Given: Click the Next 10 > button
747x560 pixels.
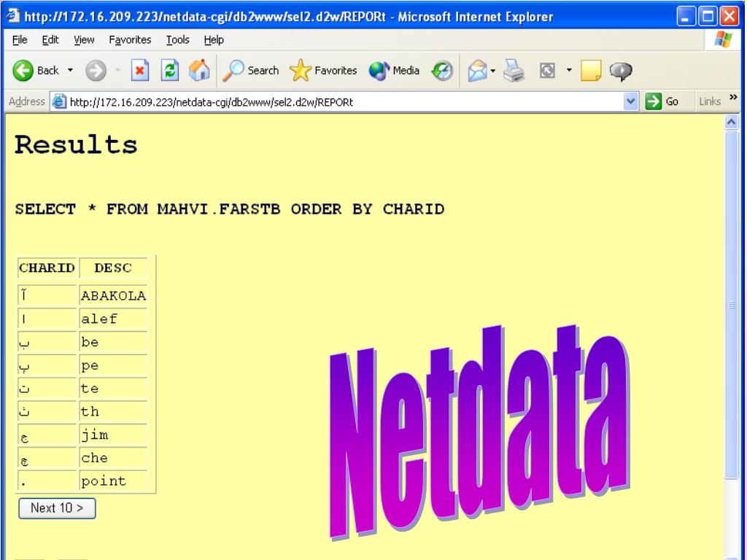Looking at the screenshot, I should 57,508.
